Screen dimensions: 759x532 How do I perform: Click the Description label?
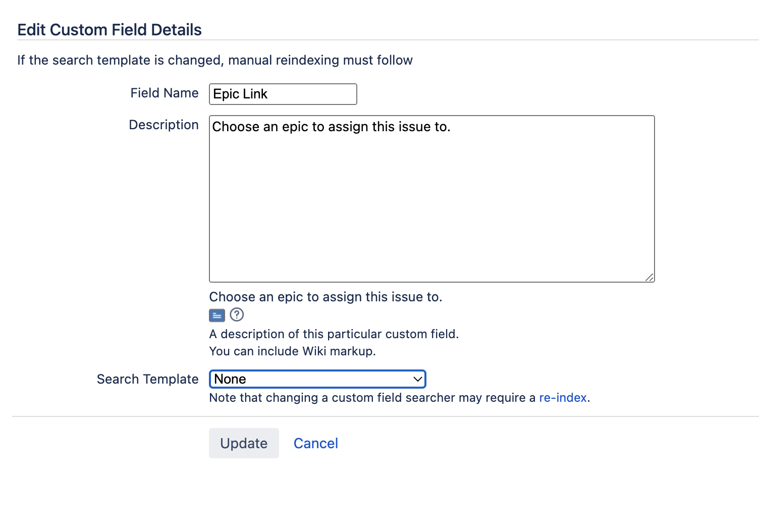pos(164,125)
